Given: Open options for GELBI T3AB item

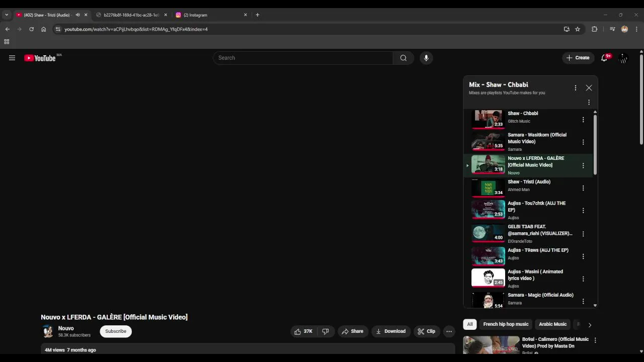Looking at the screenshot, I should 583,234.
